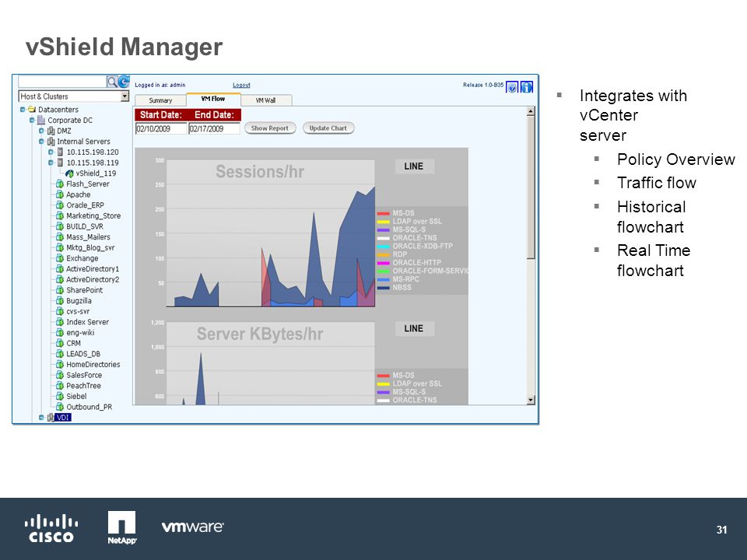The width and height of the screenshot is (747, 560).
Task: Click LINE button on Sessions/hr chart
Action: point(413,166)
